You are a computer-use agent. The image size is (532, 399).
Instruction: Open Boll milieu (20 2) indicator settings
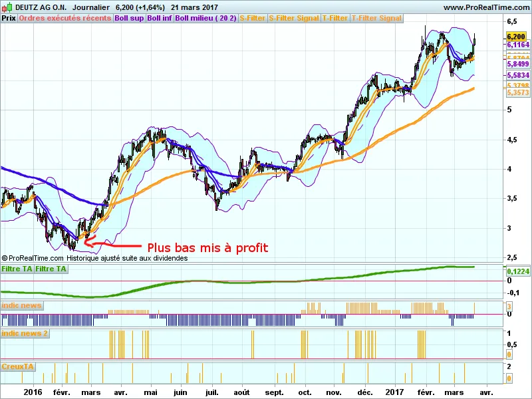(x=205, y=18)
